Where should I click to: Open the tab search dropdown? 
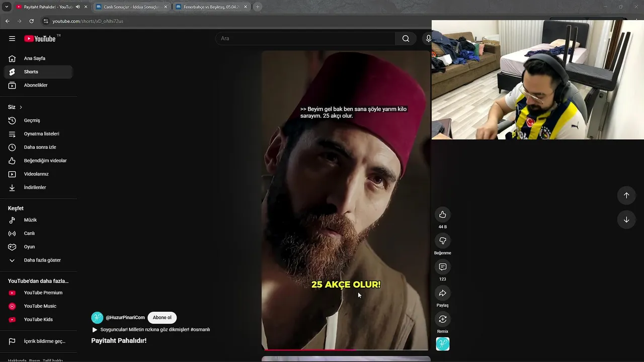pyautogui.click(x=7, y=7)
